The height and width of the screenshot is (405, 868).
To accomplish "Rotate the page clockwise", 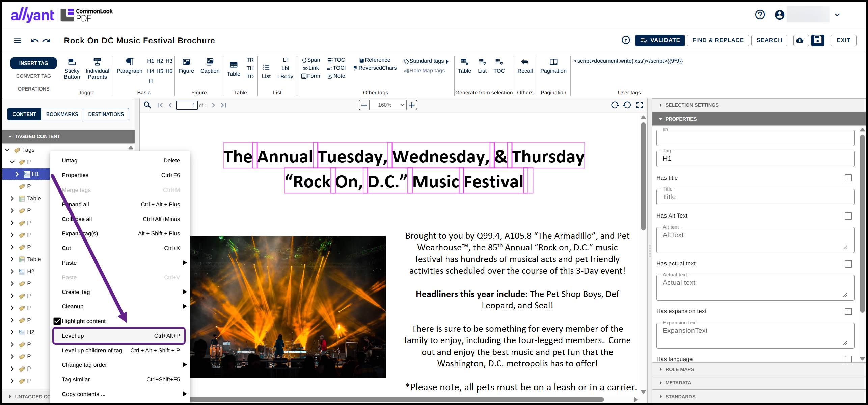I will (x=615, y=105).
